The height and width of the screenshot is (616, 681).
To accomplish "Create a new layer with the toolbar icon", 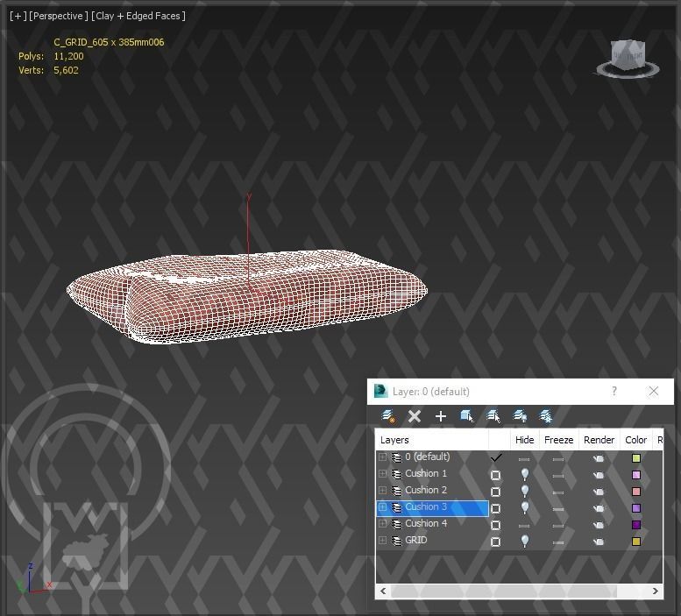I will coord(388,416).
